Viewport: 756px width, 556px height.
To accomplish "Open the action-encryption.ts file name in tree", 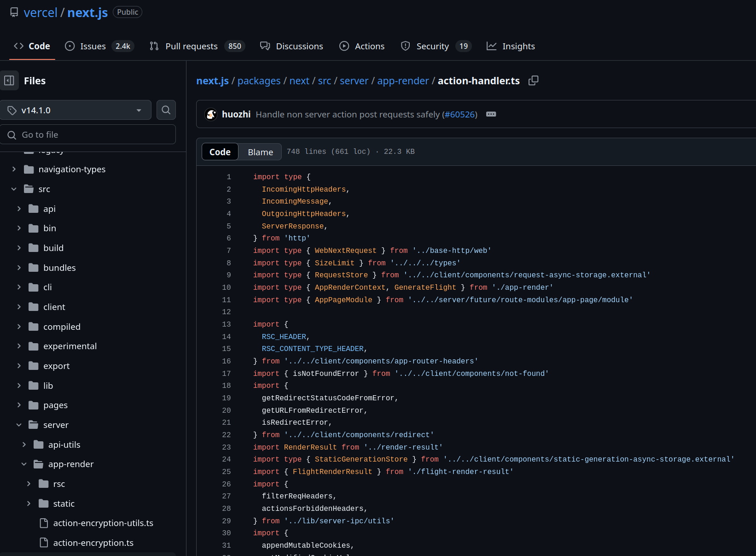I will click(93, 543).
